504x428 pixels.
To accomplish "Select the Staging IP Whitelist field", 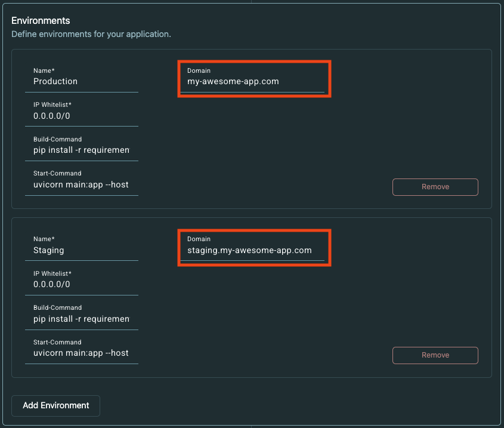I will pos(82,284).
